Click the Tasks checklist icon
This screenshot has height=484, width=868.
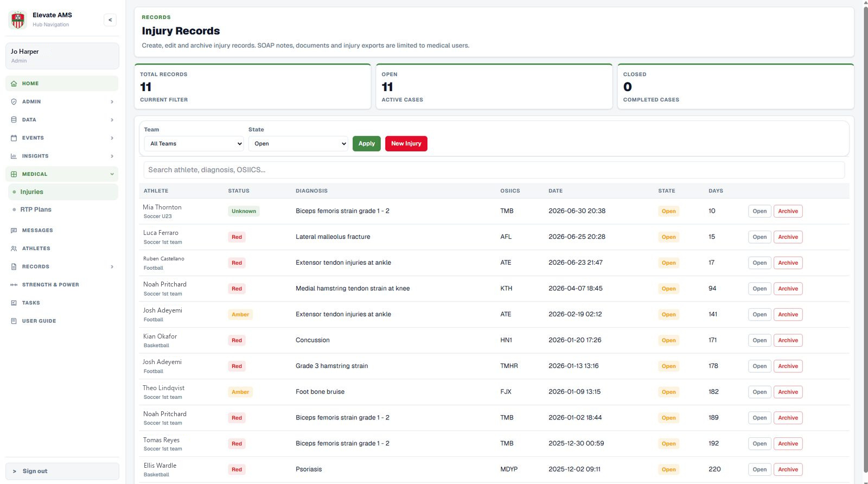(x=14, y=303)
